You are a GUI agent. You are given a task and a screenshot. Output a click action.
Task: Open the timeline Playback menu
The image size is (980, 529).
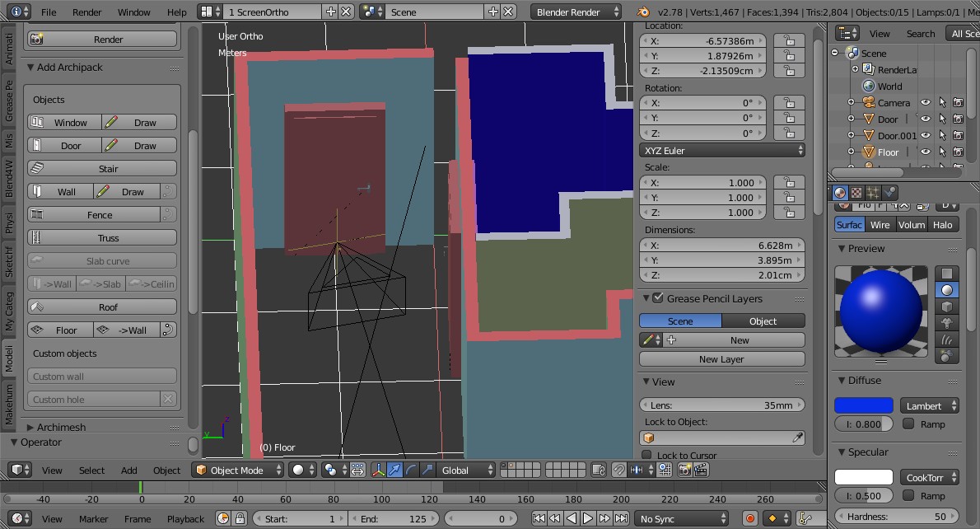pos(185,519)
